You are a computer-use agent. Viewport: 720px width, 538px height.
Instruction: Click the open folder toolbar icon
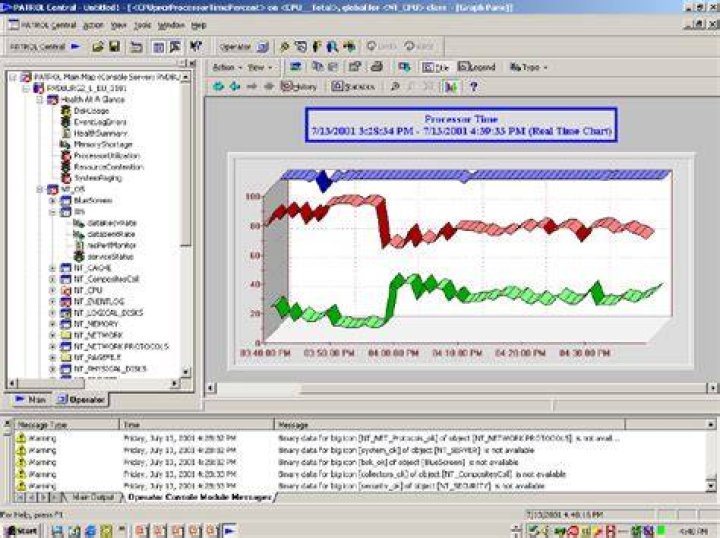(x=98, y=46)
